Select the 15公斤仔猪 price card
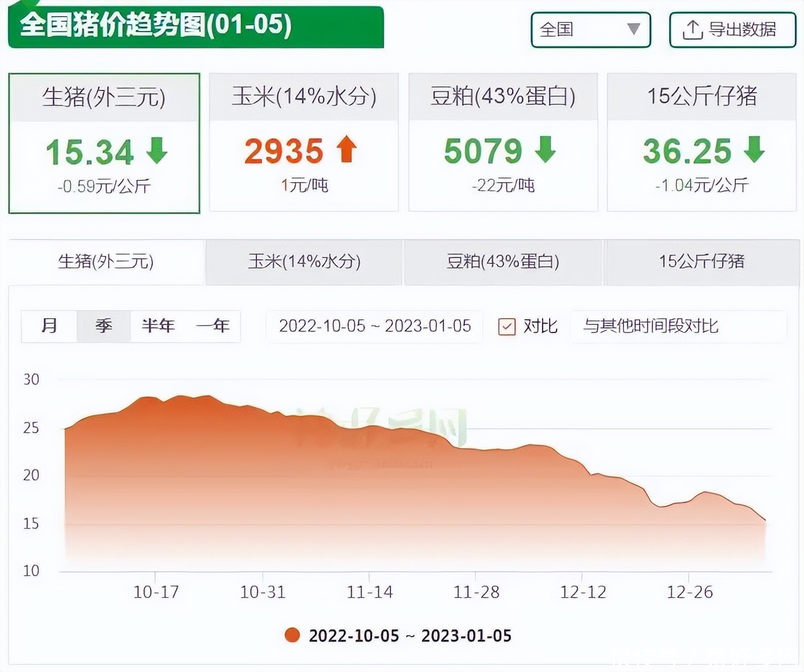 702,142
